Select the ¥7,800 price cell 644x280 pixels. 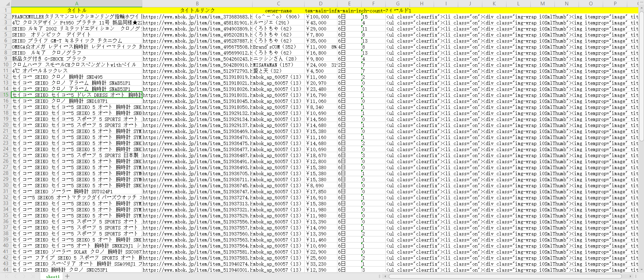[321, 34]
